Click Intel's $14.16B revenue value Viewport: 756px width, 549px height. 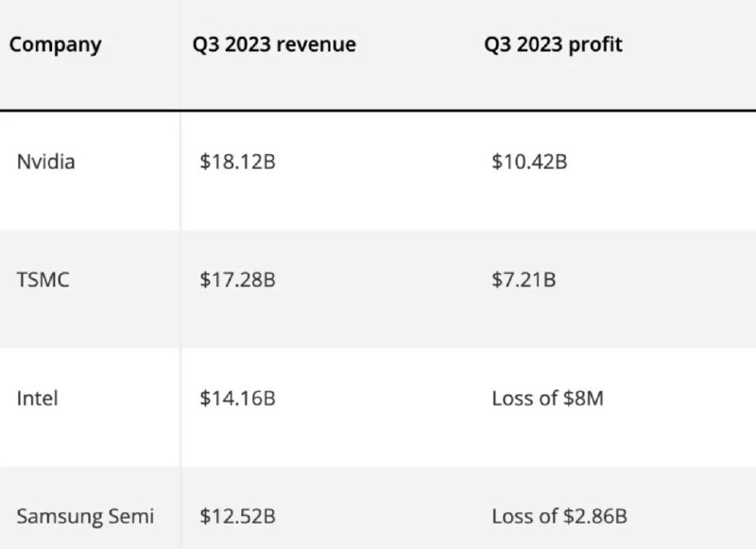237,398
